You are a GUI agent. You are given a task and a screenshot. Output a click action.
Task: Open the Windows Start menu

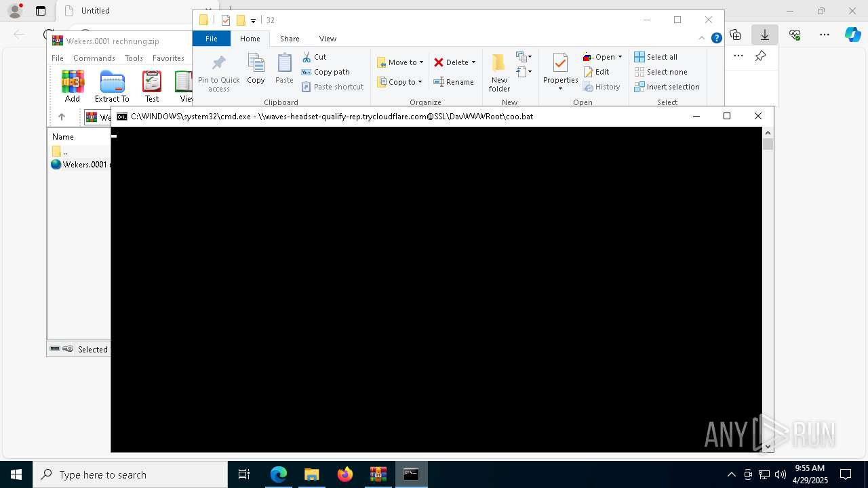tap(16, 474)
